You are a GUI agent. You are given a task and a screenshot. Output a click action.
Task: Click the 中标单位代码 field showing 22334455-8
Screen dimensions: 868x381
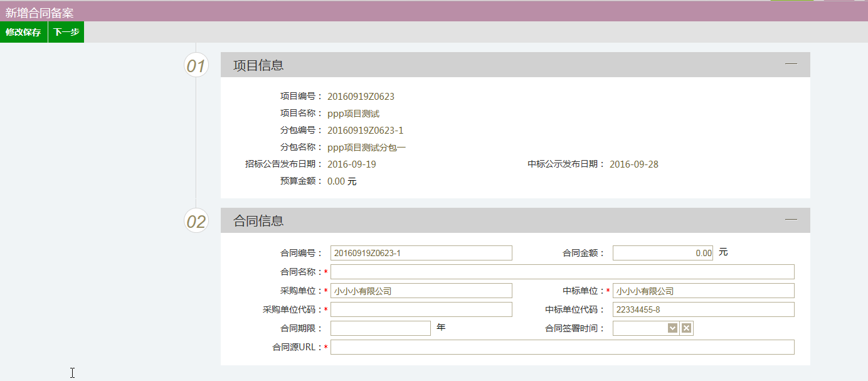pos(703,309)
